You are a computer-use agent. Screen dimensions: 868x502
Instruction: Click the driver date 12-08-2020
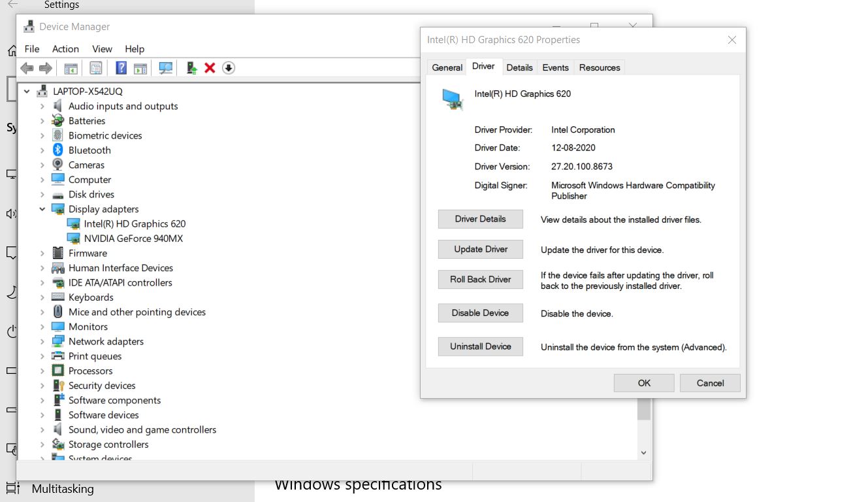(x=573, y=148)
